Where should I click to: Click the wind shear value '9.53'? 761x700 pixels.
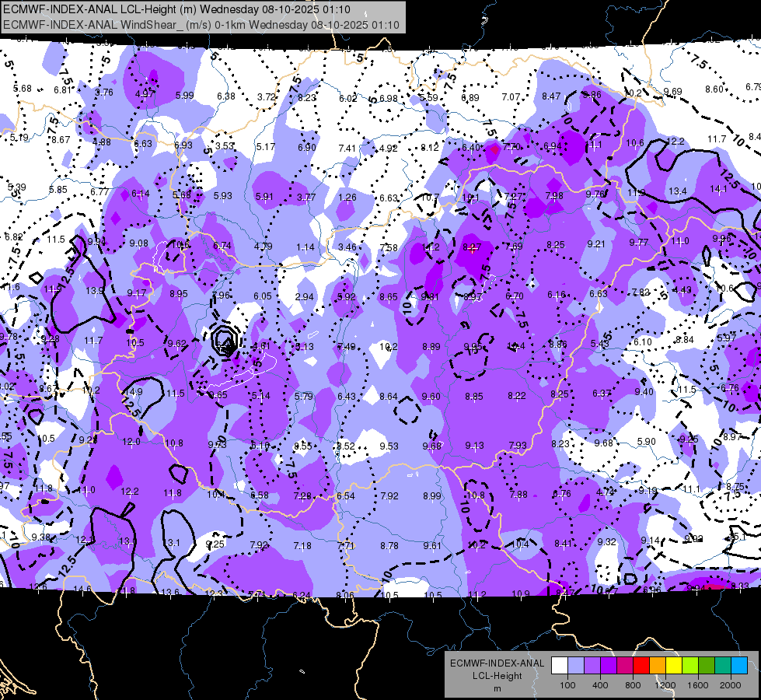click(x=389, y=446)
